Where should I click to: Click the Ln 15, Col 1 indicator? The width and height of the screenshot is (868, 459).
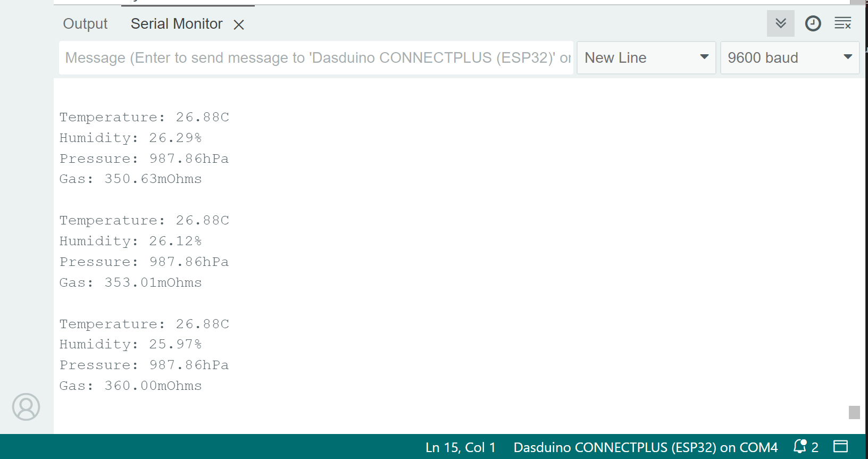pos(460,447)
